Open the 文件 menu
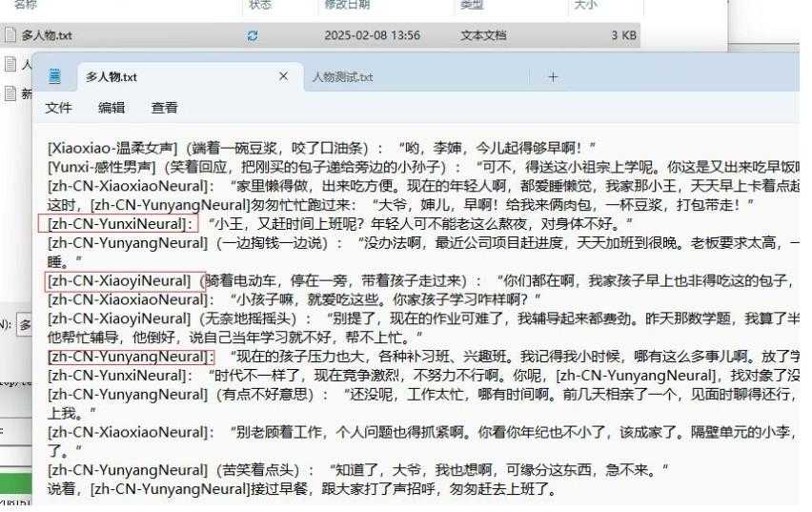This screenshot has height=512, width=812. tap(59, 108)
